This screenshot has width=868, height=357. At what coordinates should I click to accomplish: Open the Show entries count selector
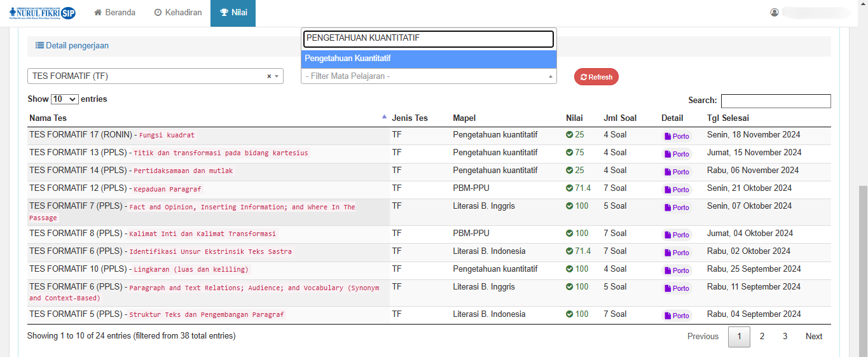[64, 99]
